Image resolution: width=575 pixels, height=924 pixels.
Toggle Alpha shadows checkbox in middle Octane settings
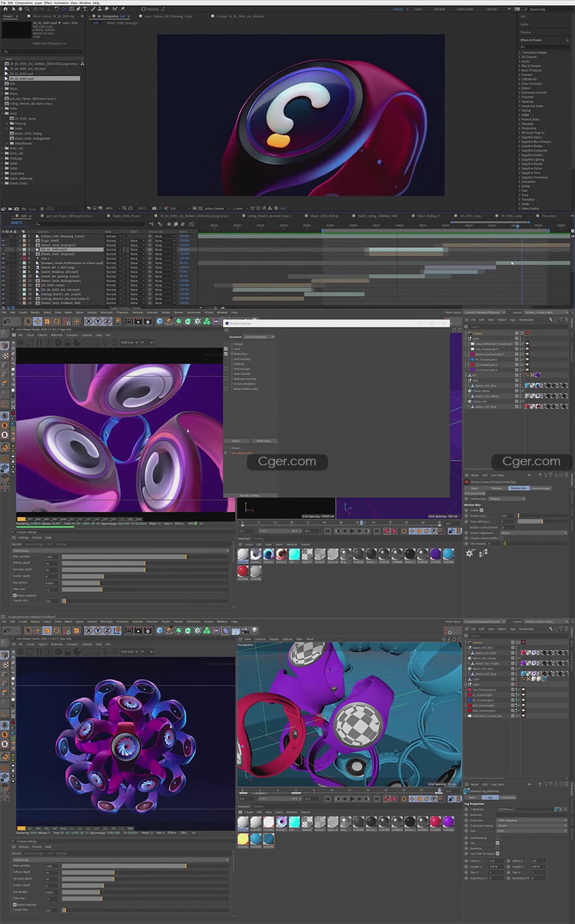[x=15, y=595]
